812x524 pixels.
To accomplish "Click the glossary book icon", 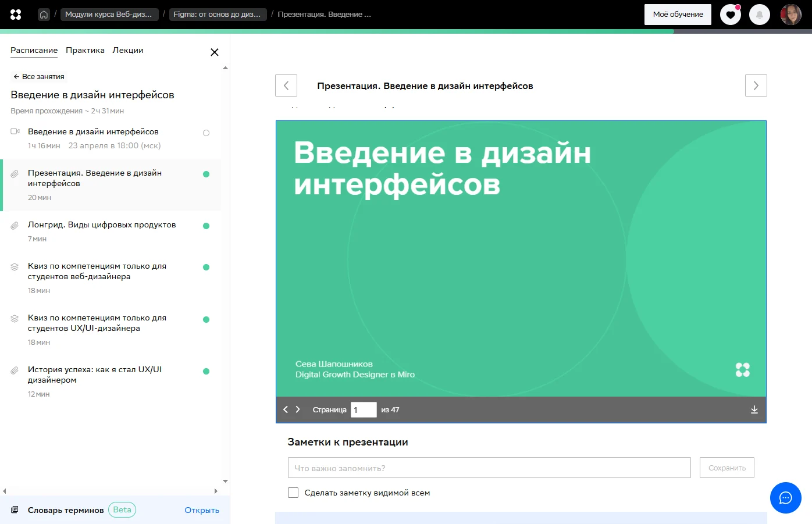I will [15, 510].
